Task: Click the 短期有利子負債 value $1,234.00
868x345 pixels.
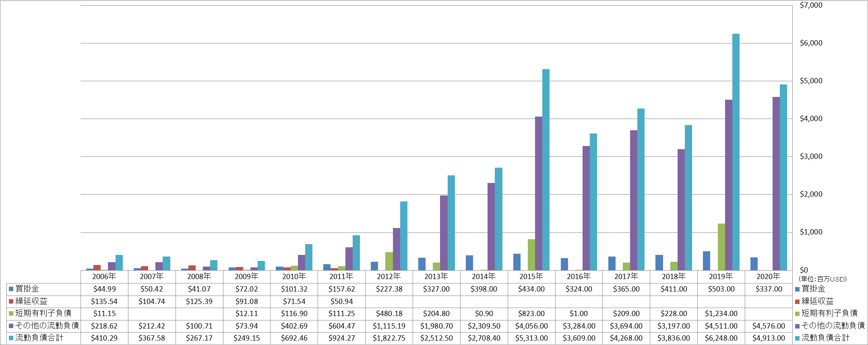Action: pos(721,313)
